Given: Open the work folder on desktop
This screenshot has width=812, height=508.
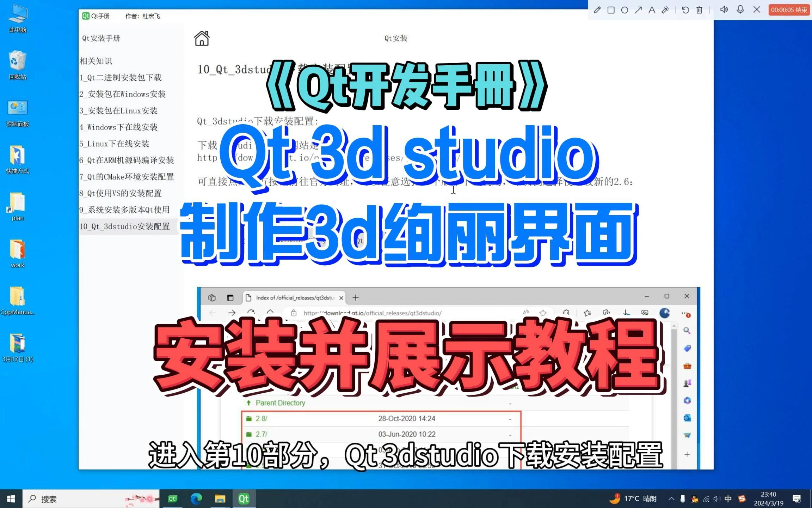Looking at the screenshot, I should (18, 254).
